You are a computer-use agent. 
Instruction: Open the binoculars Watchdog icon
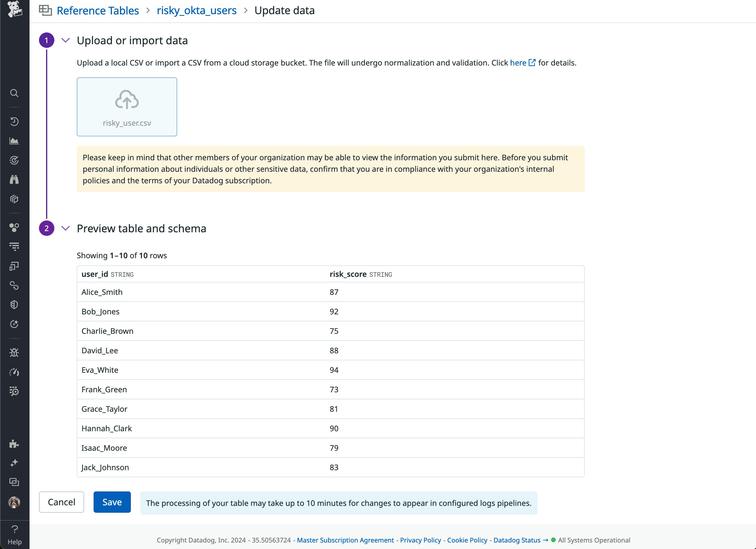[14, 179]
